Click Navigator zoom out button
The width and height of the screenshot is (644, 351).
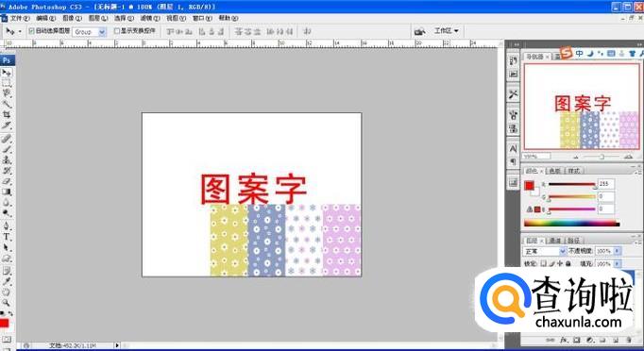point(576,157)
